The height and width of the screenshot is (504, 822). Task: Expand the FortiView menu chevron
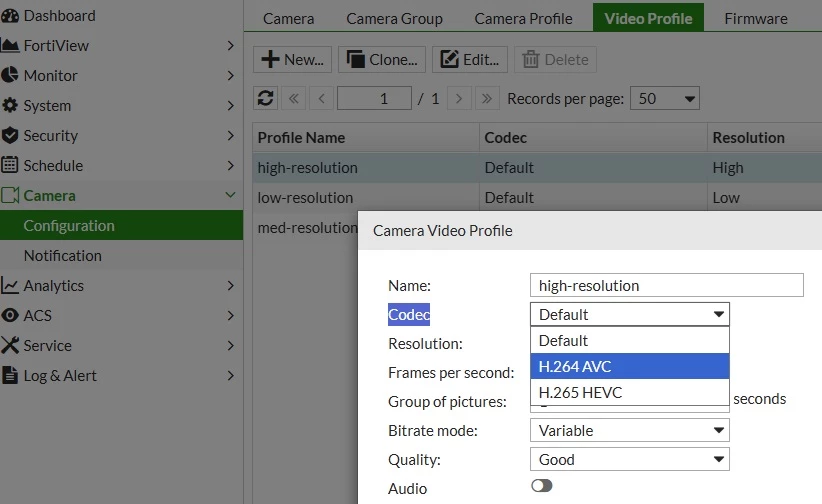click(x=230, y=46)
